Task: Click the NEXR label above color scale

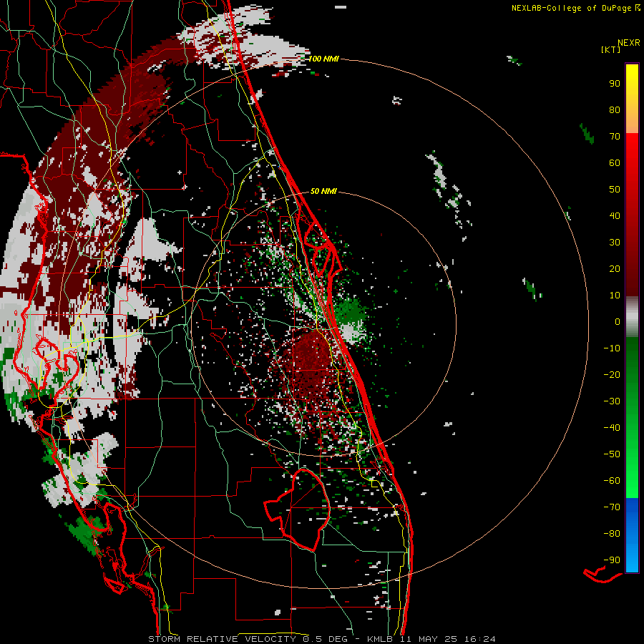Action: (x=629, y=43)
